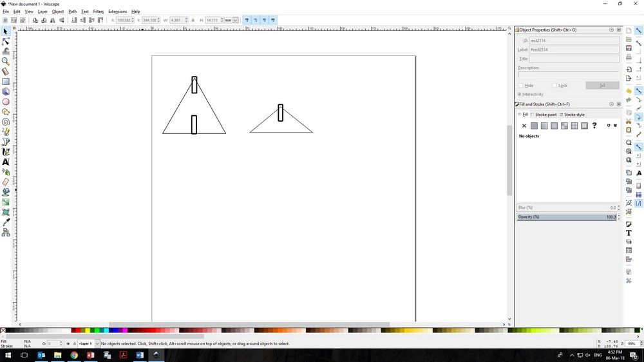This screenshot has height=362, width=644.
Task: Open the Layer 1 dropdown
Action: (97, 343)
